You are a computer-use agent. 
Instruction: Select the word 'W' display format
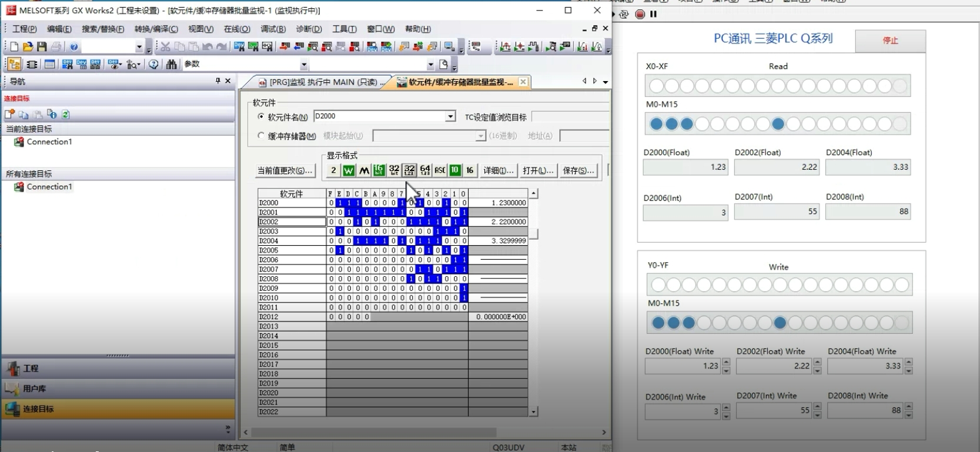click(349, 170)
